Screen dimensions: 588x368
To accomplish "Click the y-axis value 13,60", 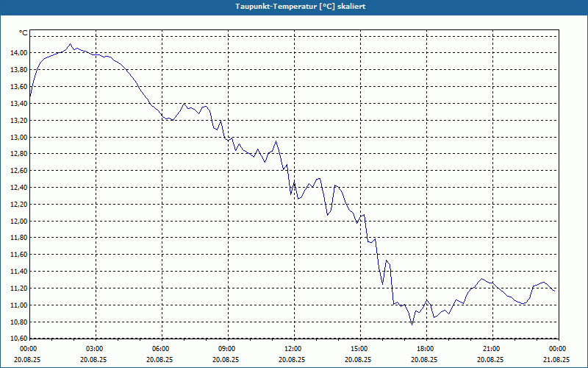I will pyautogui.click(x=19, y=87).
